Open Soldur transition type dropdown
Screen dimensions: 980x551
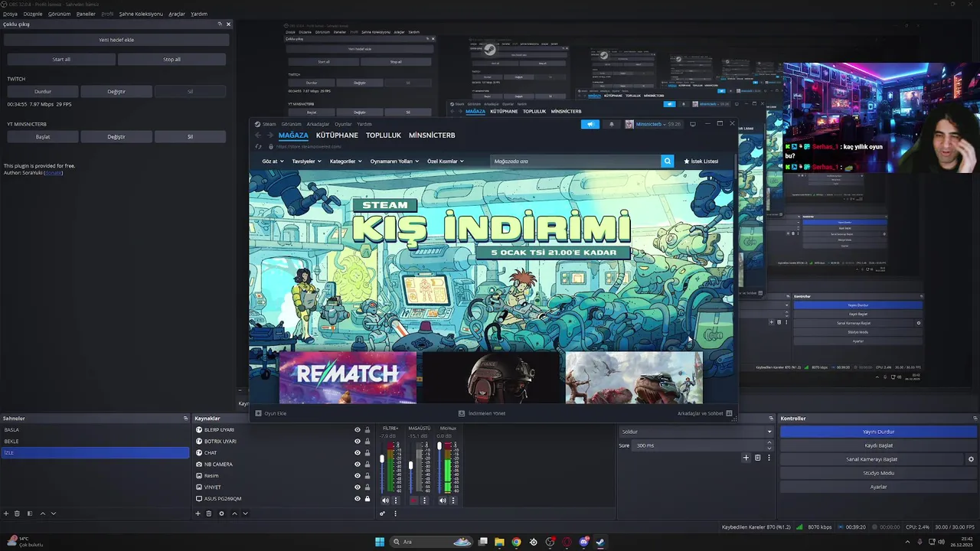696,432
